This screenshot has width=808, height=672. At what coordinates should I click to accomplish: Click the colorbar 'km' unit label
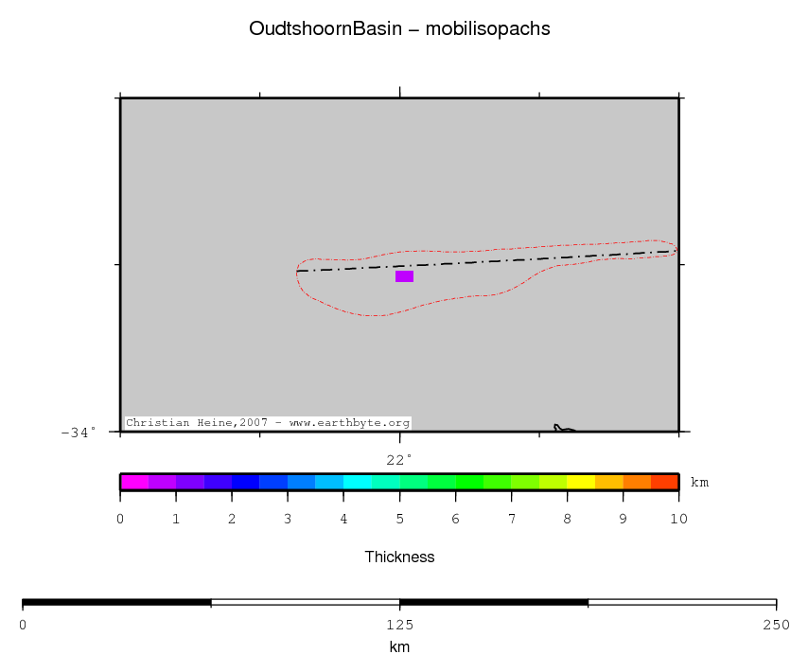(x=699, y=483)
